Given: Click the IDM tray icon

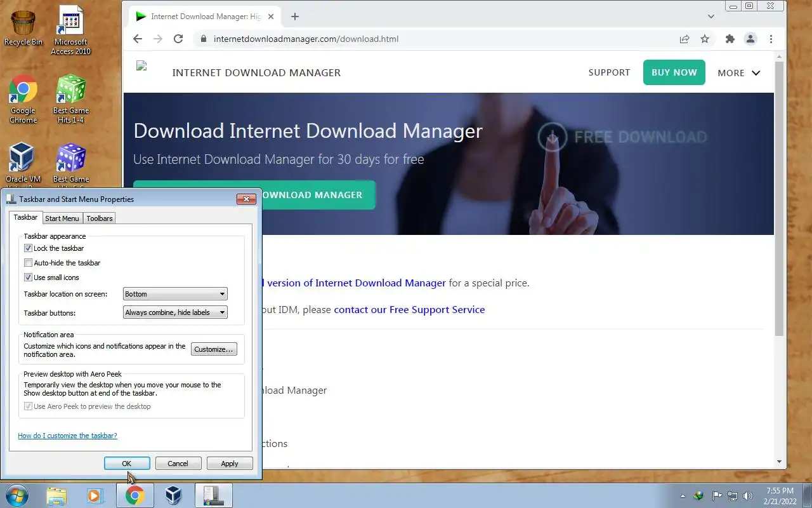Looking at the screenshot, I should [x=699, y=496].
